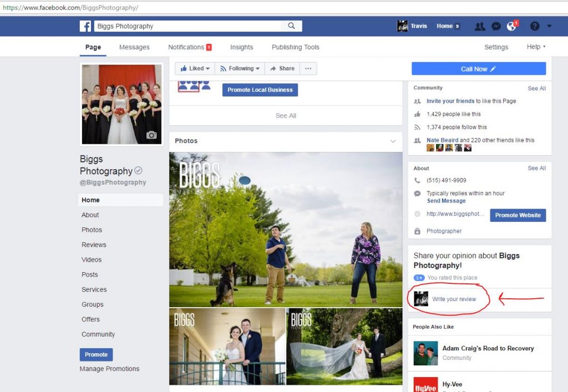
Task: Open the Following dropdown button
Action: 240,68
